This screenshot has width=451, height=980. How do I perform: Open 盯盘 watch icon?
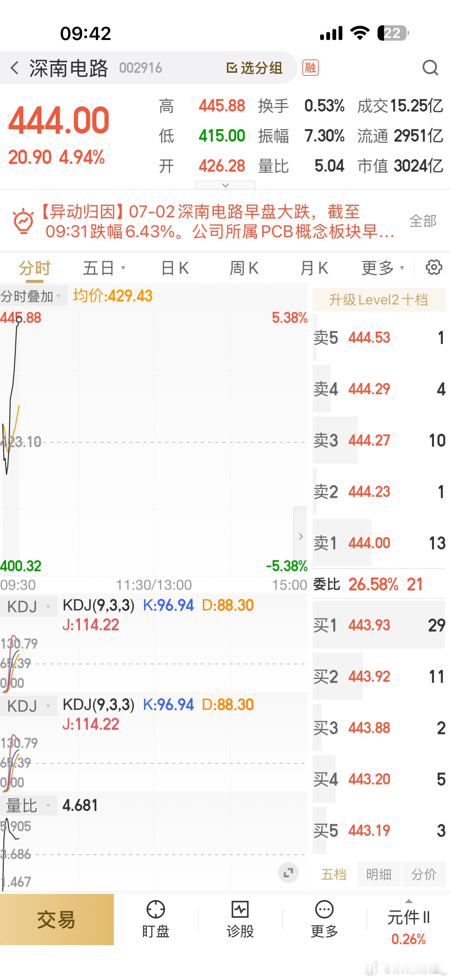tap(155, 920)
